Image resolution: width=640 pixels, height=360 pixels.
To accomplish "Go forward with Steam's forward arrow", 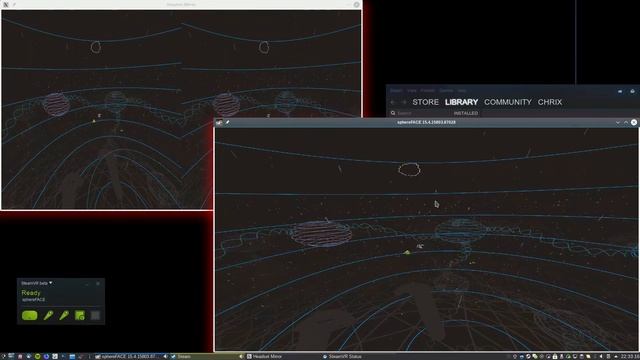I will click(x=404, y=102).
